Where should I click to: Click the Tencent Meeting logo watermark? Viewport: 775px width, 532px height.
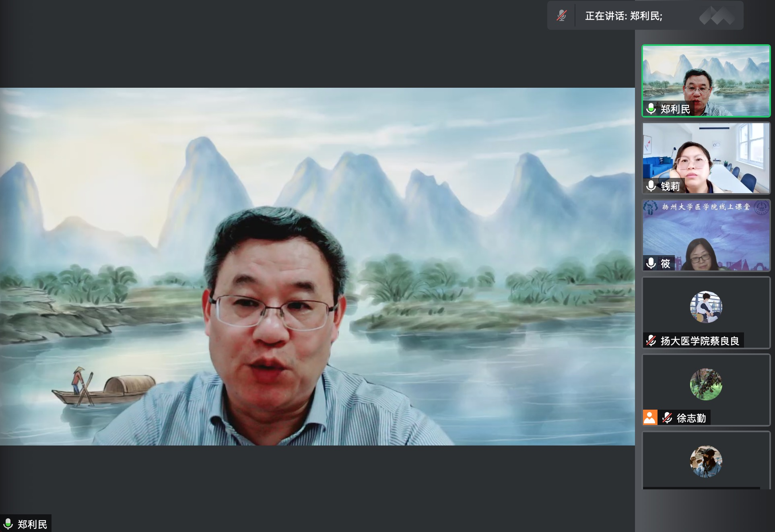pyautogui.click(x=717, y=16)
